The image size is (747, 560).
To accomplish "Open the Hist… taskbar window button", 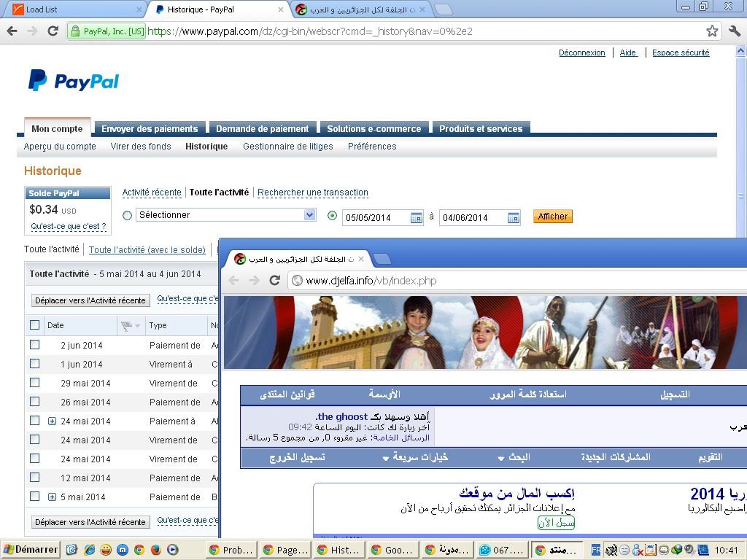I will (x=338, y=550).
